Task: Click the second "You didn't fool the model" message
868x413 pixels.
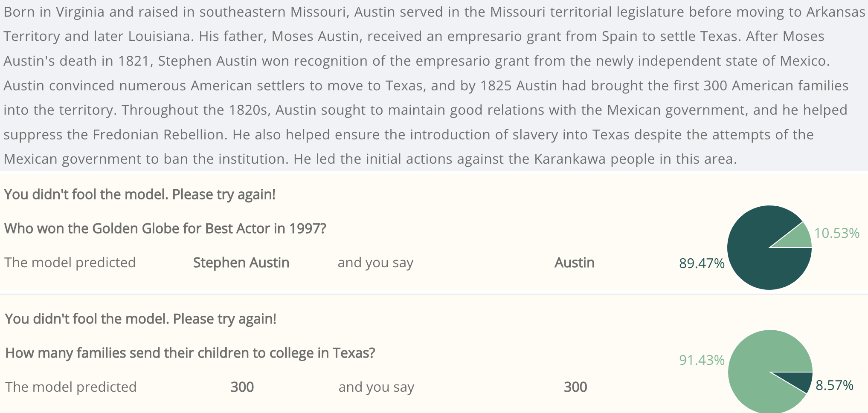Action: pos(140,319)
